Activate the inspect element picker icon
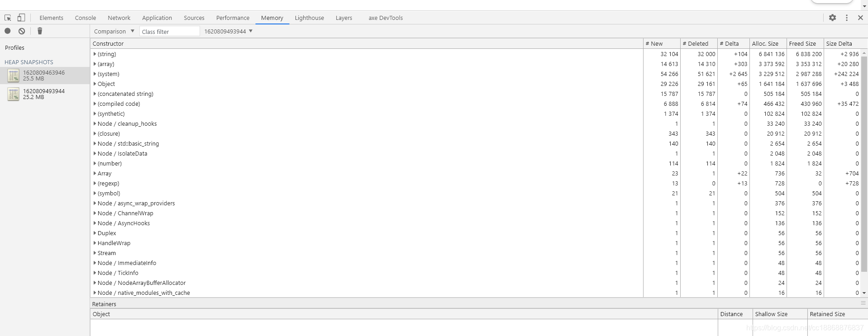Image resolution: width=868 pixels, height=336 pixels. [8, 18]
